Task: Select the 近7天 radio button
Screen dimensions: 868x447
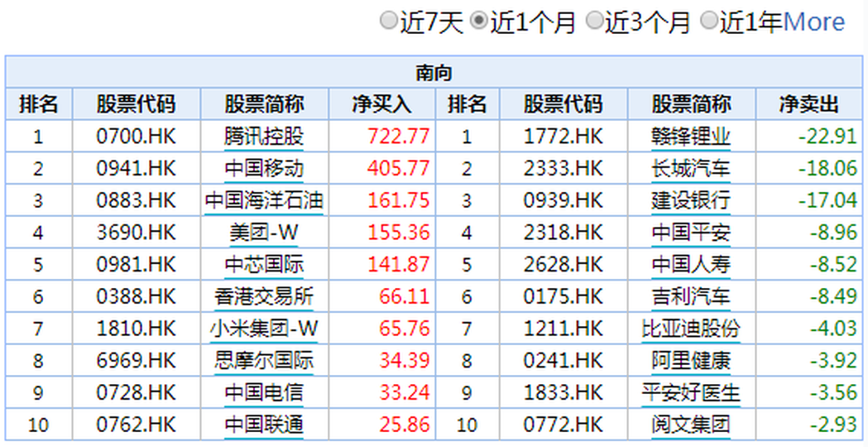Action: pyautogui.click(x=389, y=22)
